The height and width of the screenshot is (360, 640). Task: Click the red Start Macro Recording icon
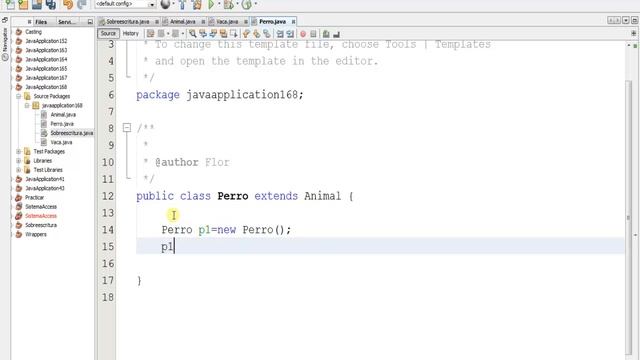click(303, 34)
